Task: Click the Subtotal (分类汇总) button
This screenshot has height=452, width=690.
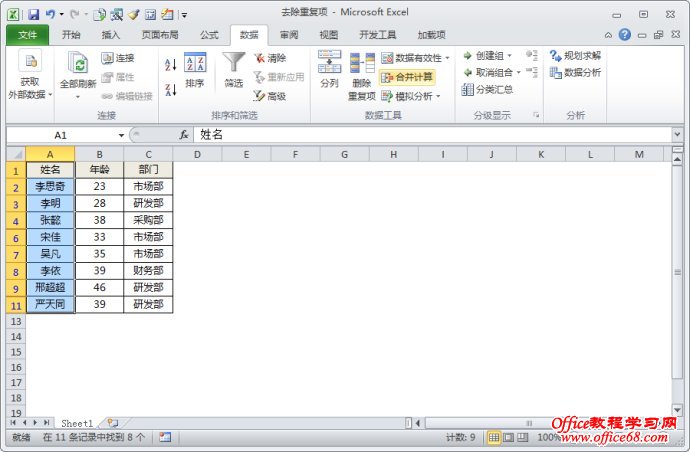Action: point(487,90)
